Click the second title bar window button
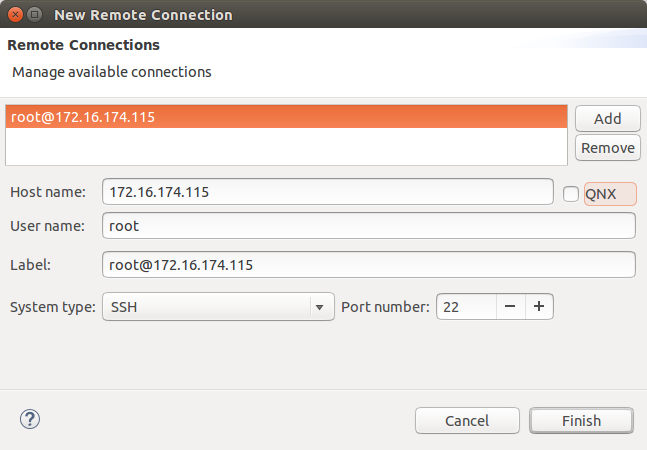Image resolution: width=647 pixels, height=450 pixels. coord(34,15)
